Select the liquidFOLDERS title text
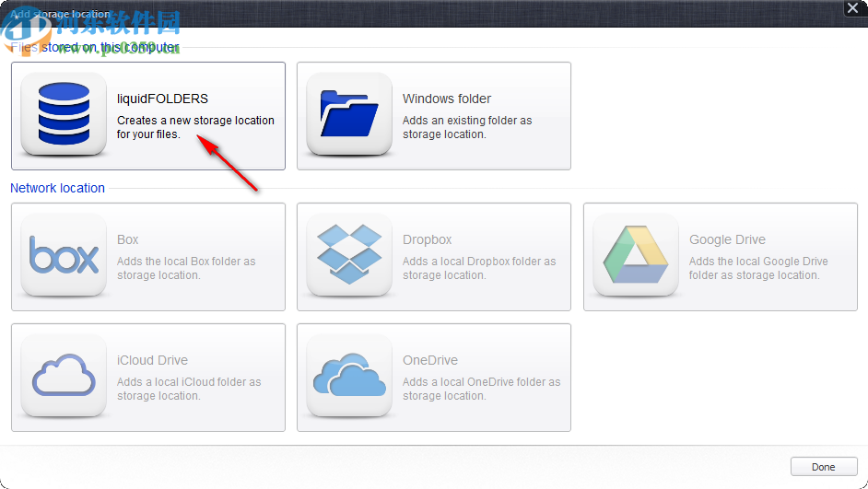 (163, 99)
